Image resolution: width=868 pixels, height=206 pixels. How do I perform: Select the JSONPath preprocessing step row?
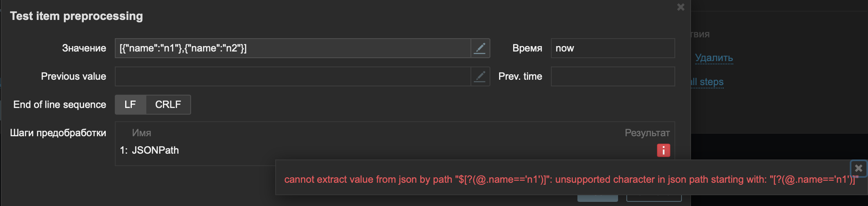(155, 150)
